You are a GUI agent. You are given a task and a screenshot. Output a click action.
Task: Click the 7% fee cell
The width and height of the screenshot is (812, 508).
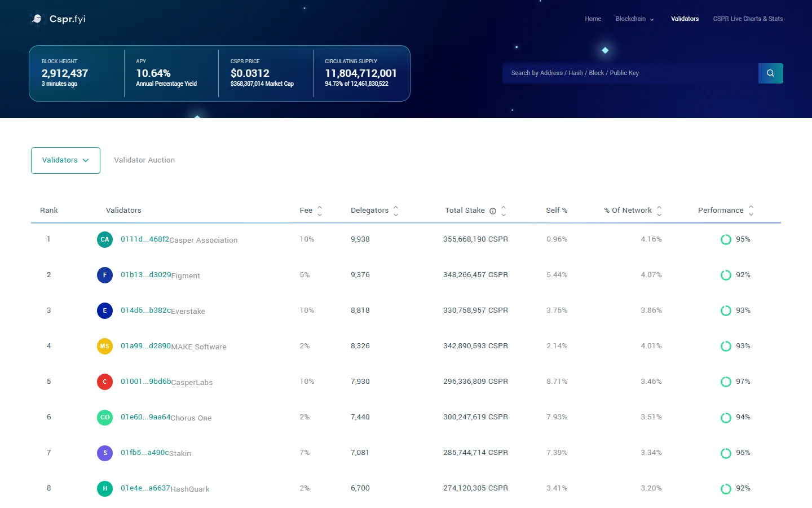[304, 453]
